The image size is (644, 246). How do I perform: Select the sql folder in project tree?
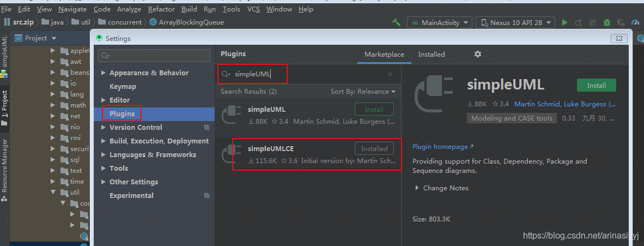pyautogui.click(x=70, y=160)
